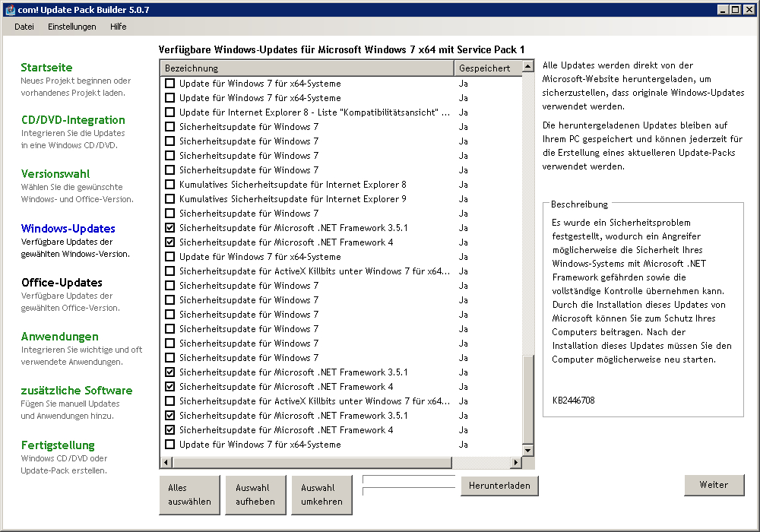Image resolution: width=760 pixels, height=532 pixels.
Task: Uncheck the topmost .NET Framework 3.5.1 checkbox
Action: [169, 228]
